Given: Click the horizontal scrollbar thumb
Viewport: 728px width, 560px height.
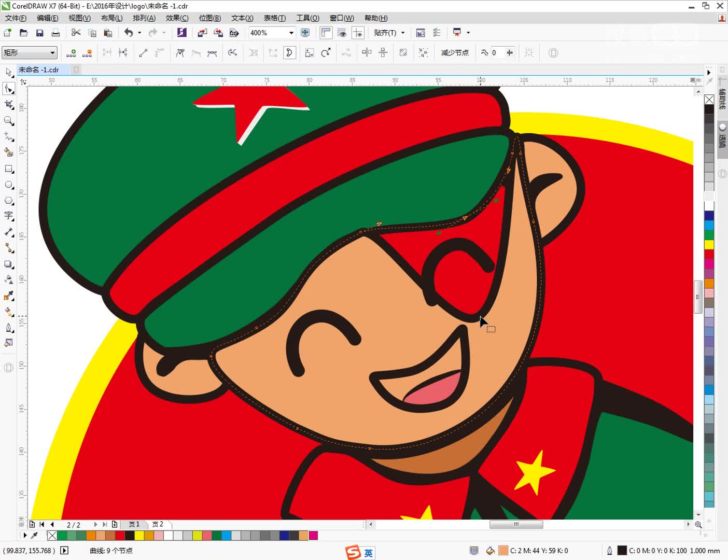Looking at the screenshot, I should [x=516, y=524].
